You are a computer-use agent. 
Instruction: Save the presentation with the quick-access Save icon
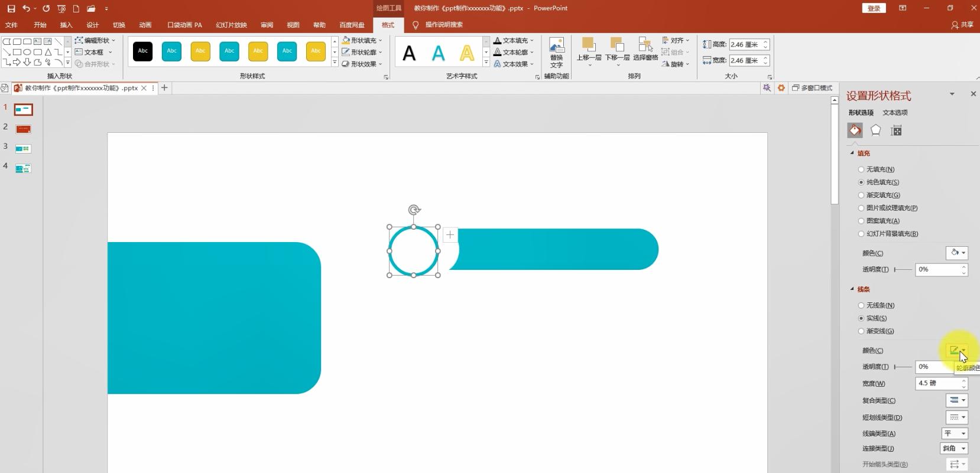click(11, 8)
